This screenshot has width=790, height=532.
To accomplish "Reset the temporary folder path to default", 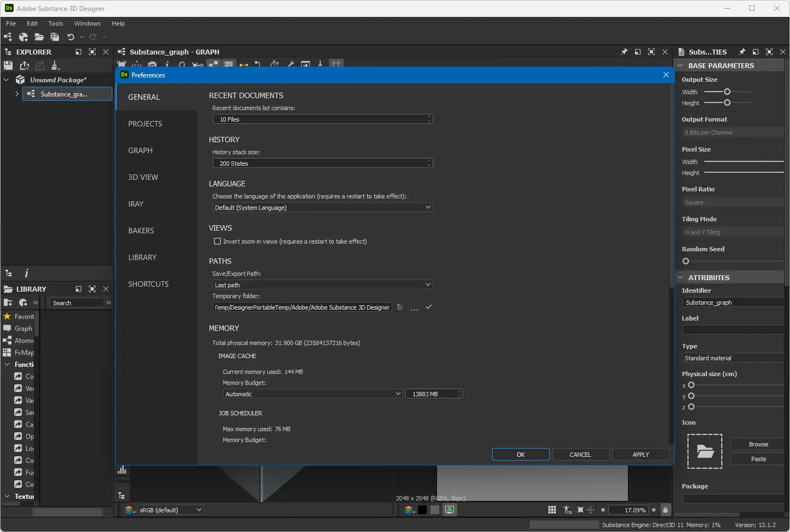I will [x=399, y=307].
